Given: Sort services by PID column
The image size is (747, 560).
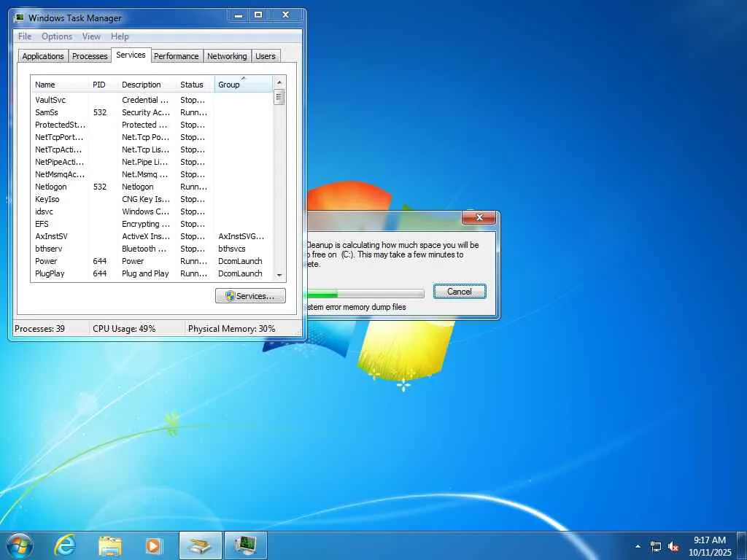Looking at the screenshot, I should tap(104, 85).
